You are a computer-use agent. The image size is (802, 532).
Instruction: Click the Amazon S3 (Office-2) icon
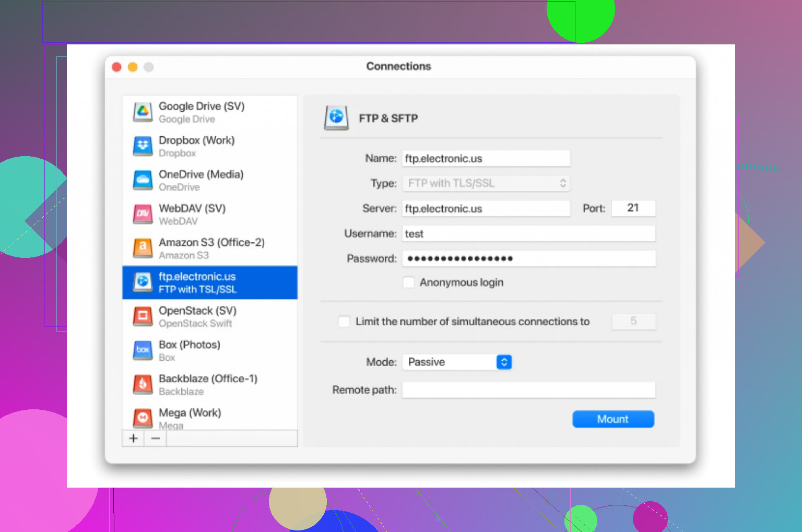point(143,248)
